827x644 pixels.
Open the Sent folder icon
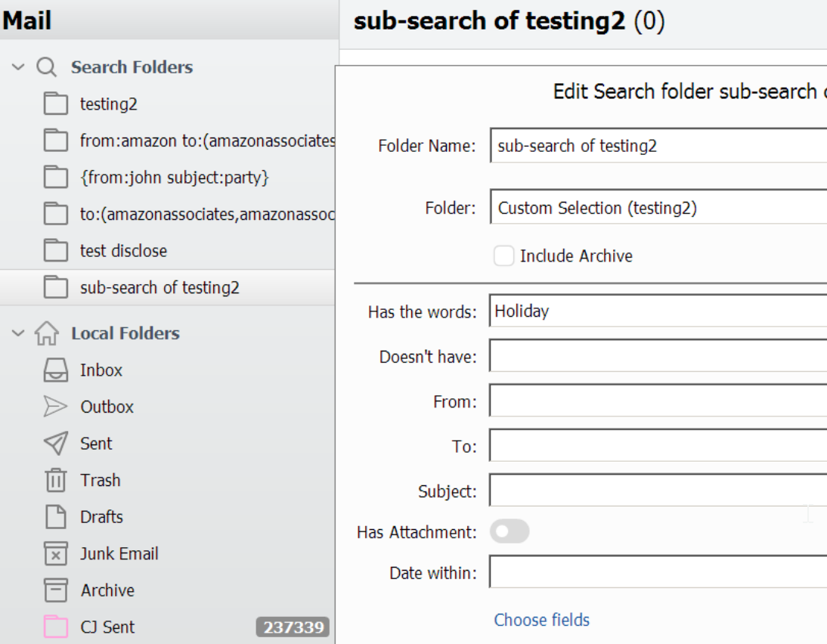(x=55, y=444)
